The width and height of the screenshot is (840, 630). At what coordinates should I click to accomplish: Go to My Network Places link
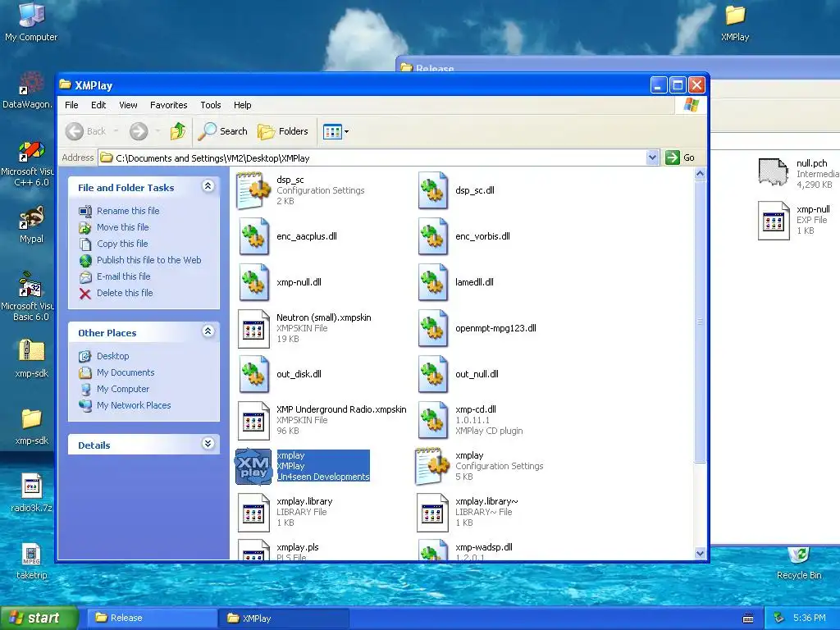tap(134, 405)
